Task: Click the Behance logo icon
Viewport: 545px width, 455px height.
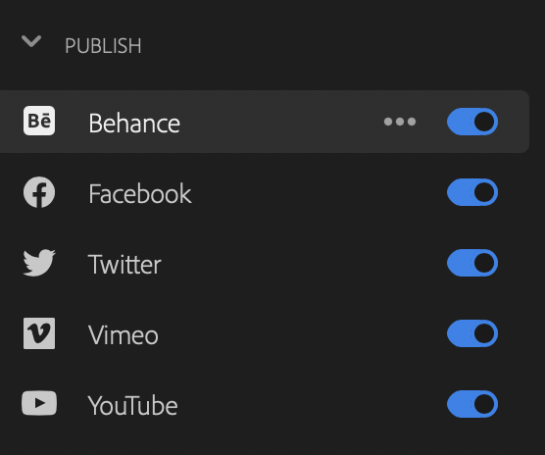Action: (39, 121)
